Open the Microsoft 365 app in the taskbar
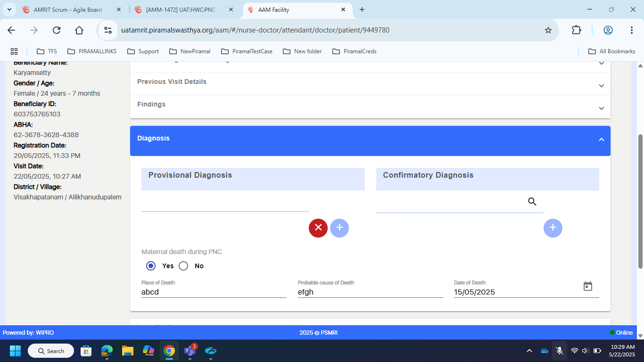 [149, 351]
